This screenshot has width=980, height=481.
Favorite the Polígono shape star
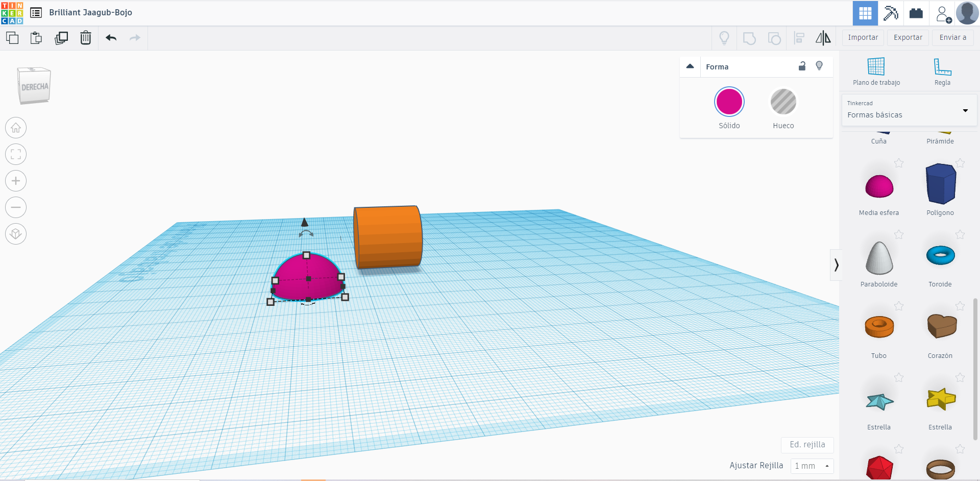960,163
